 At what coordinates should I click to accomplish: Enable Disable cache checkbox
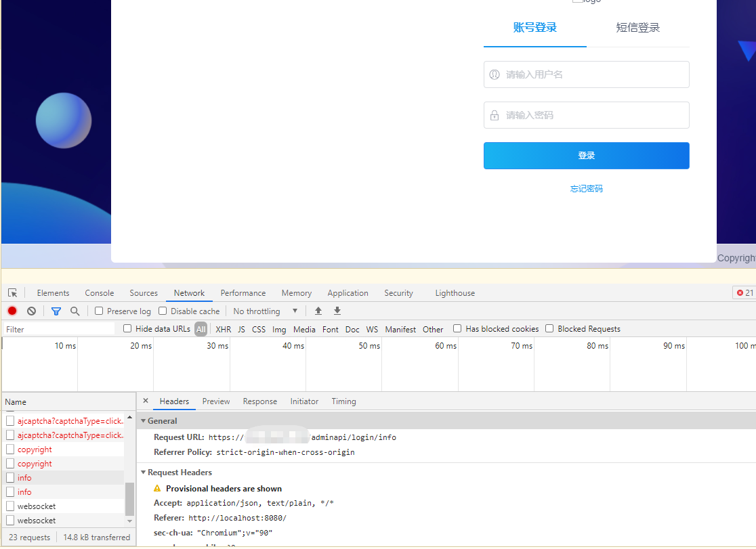pos(163,311)
